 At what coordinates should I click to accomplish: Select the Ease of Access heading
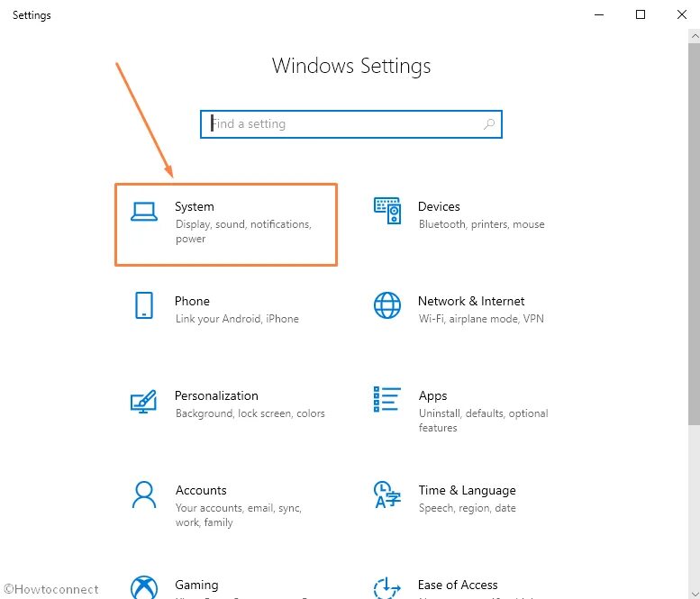click(x=458, y=585)
